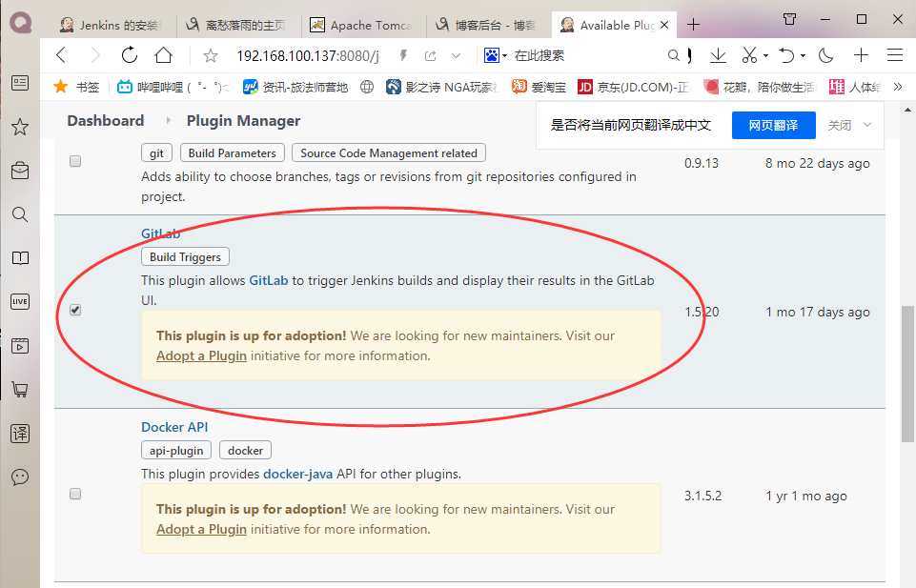Toggle night mode moon icon
This screenshot has height=588, width=916.
[x=826, y=55]
